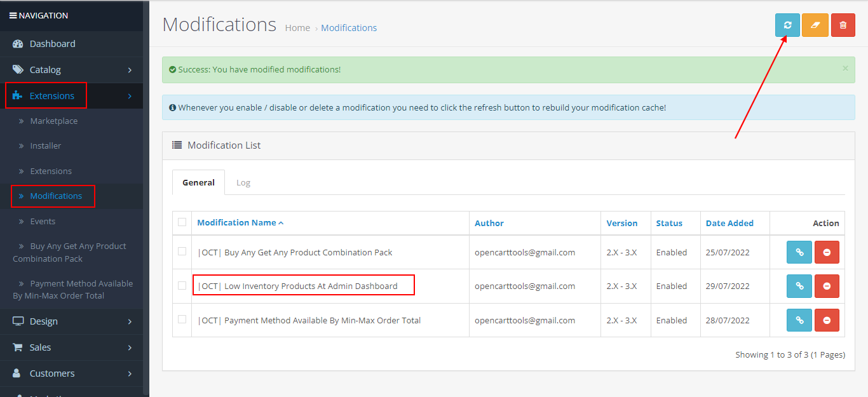Check the Low Inventory Products row checkbox
This screenshot has height=397, width=868.
click(182, 286)
